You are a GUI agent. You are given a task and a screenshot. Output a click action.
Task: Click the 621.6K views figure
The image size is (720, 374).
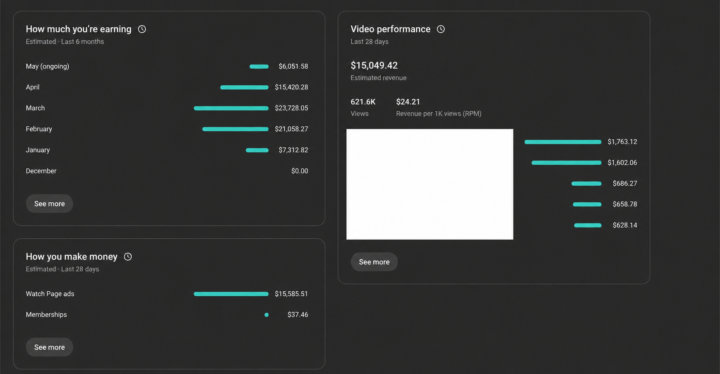[363, 102]
